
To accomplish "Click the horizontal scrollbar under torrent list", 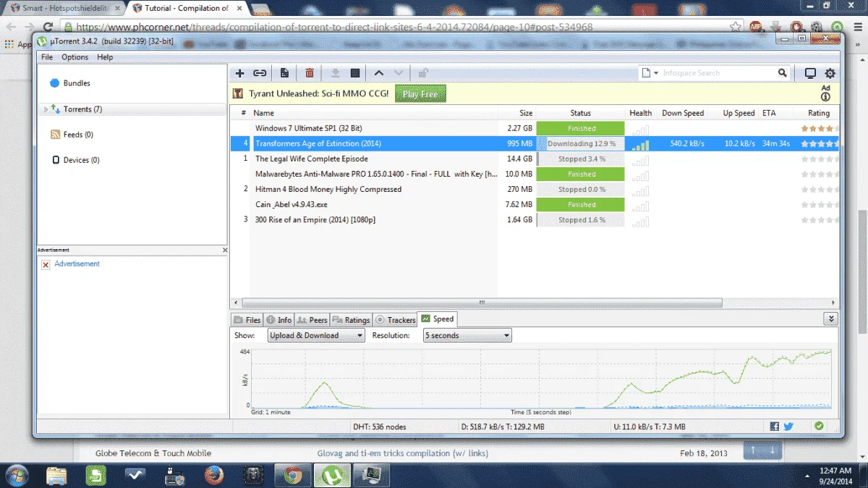I will [481, 303].
